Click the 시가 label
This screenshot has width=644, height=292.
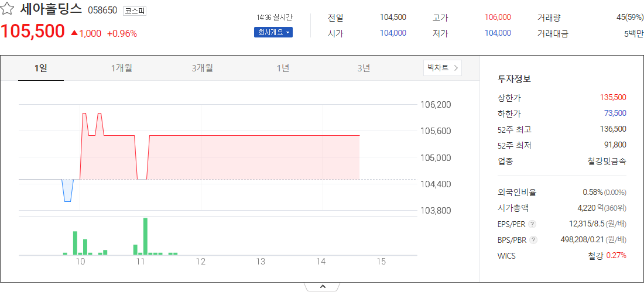click(x=335, y=34)
